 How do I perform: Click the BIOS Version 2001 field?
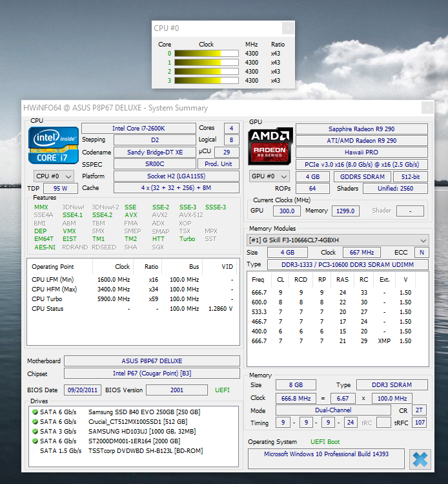[177, 390]
